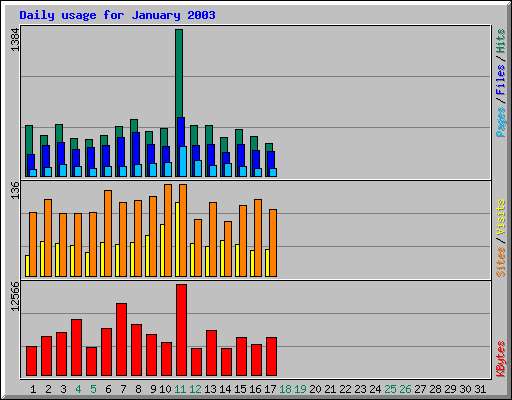The width and height of the screenshot is (512, 400).
Task: Click day 6 on the x-axis
Action: (108, 389)
